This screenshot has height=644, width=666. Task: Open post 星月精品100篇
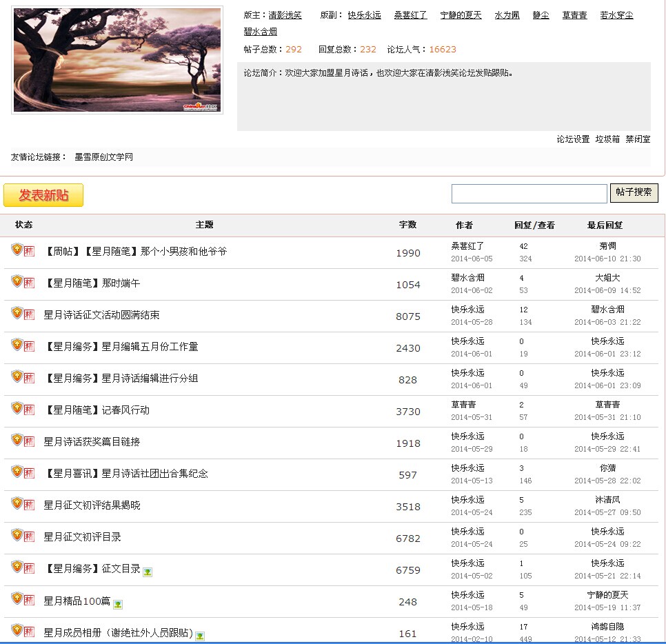77,601
